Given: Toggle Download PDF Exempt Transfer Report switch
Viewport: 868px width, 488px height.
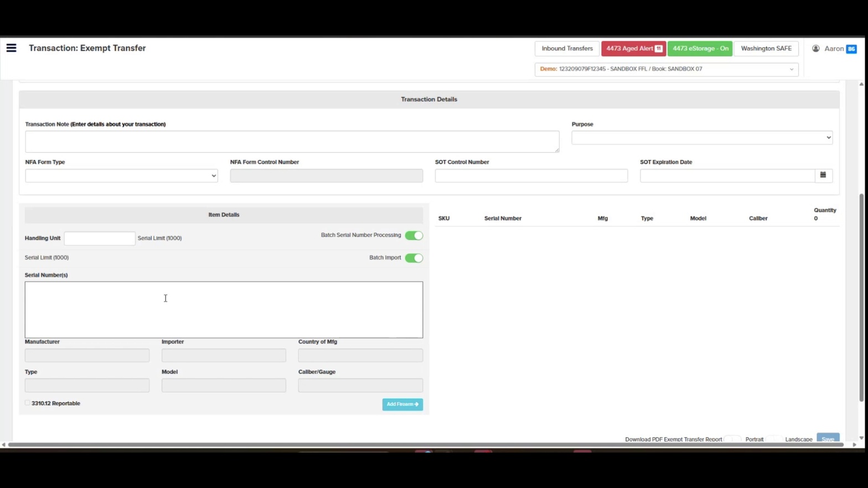Looking at the screenshot, I should (732, 439).
